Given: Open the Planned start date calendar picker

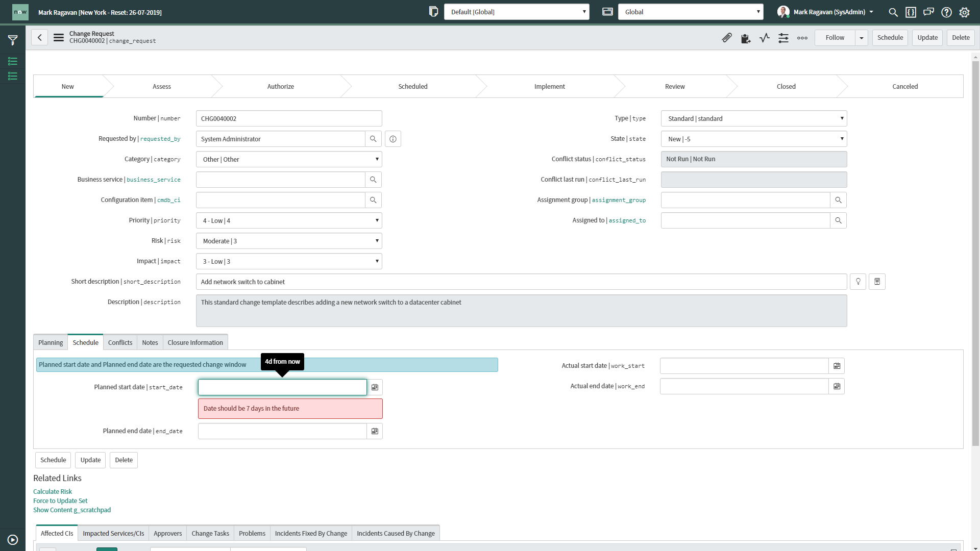Looking at the screenshot, I should coord(375,387).
